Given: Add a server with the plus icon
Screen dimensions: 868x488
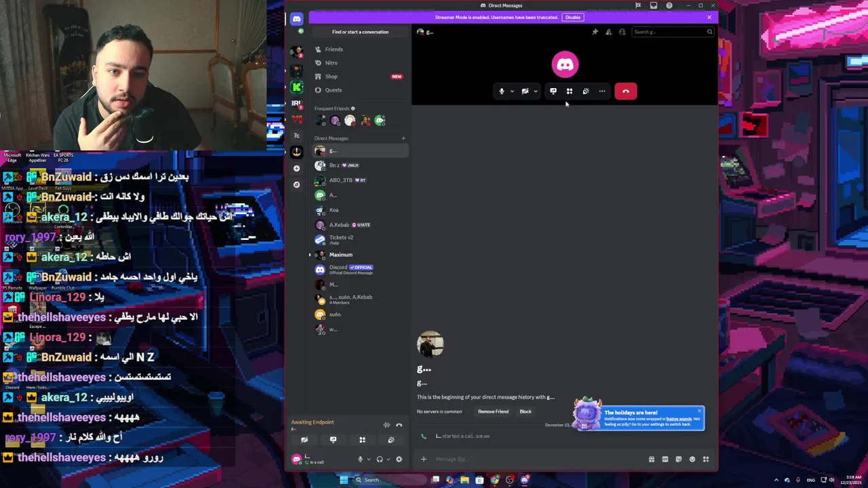Looking at the screenshot, I should (x=296, y=168).
